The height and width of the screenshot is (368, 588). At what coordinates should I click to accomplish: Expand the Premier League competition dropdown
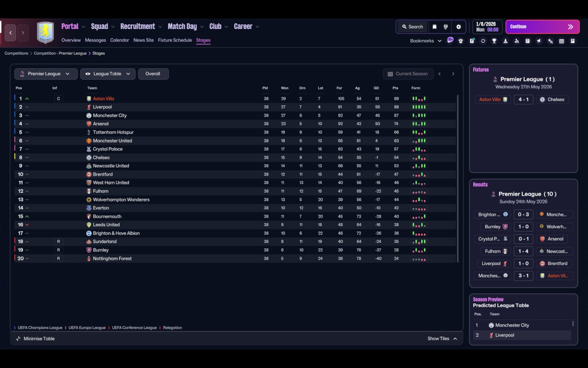click(x=46, y=74)
